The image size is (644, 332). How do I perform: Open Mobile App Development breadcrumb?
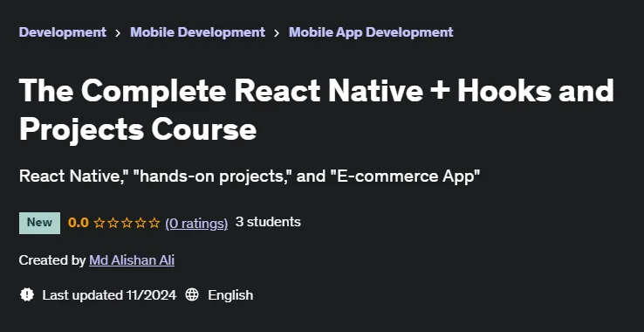(371, 32)
